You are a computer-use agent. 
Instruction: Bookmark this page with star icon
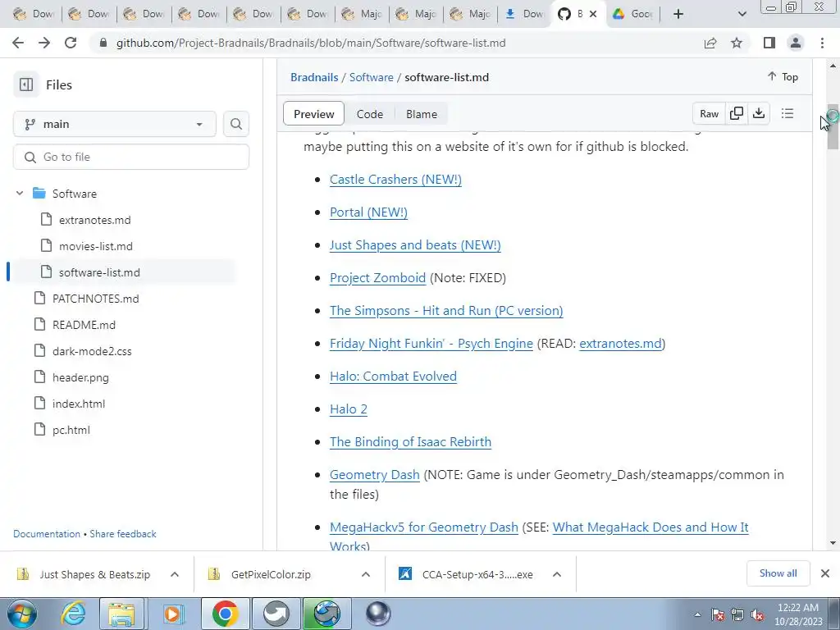[737, 43]
